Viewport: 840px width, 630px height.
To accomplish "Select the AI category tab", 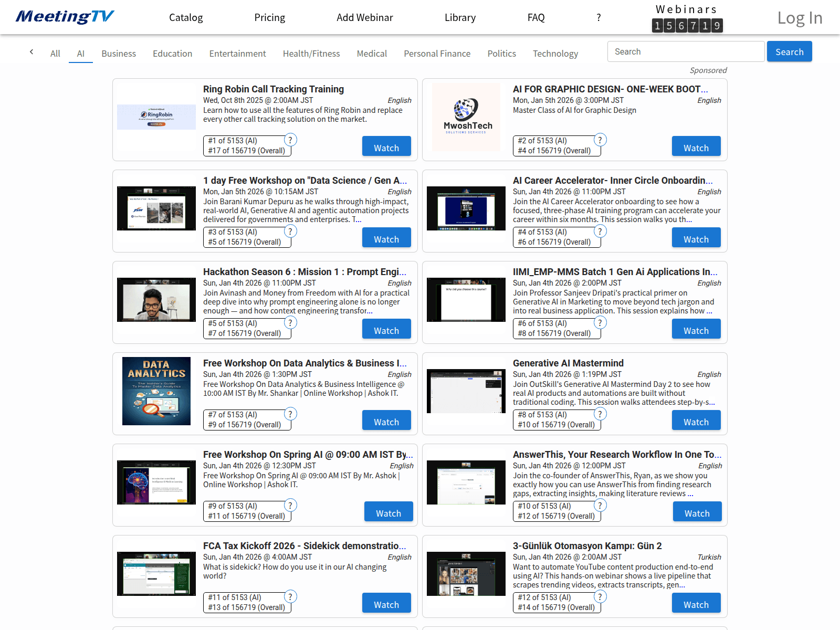I will coord(81,54).
